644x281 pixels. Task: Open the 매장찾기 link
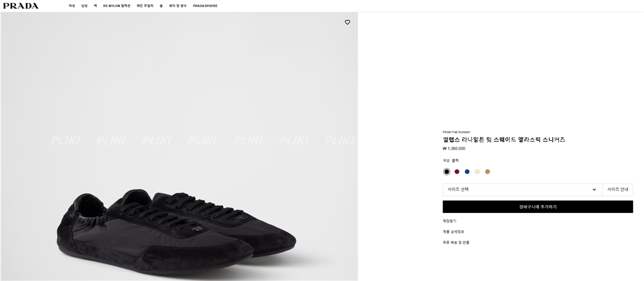click(x=450, y=221)
